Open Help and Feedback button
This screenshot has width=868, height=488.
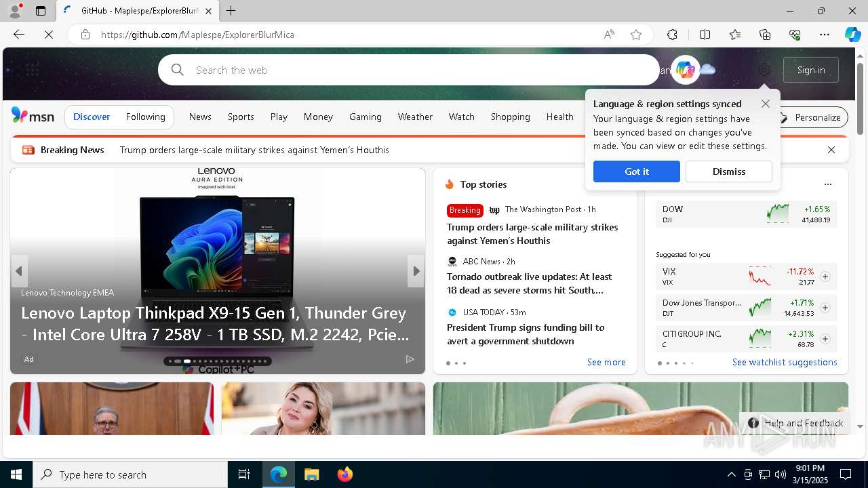[x=795, y=423]
